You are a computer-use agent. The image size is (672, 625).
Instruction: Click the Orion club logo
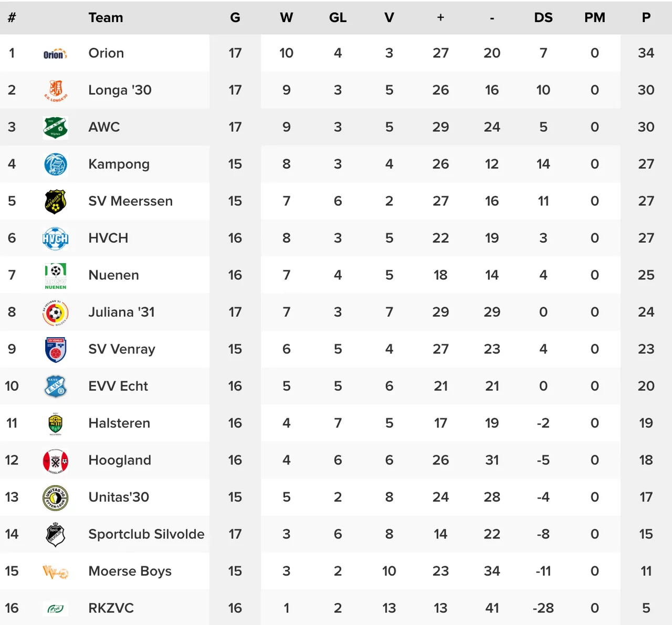tap(55, 54)
